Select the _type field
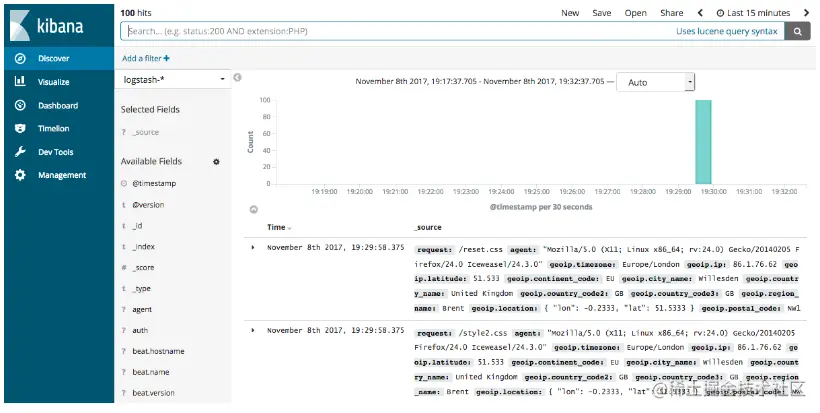 point(141,289)
